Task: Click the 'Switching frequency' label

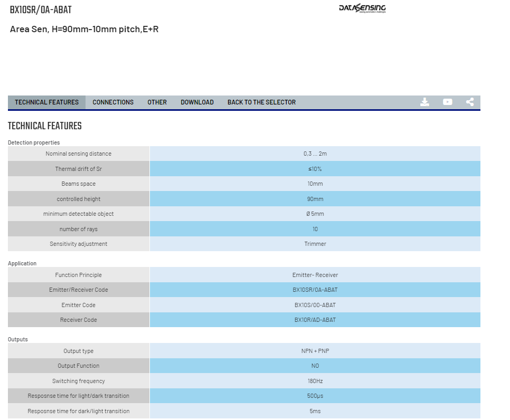Action: coord(78,381)
